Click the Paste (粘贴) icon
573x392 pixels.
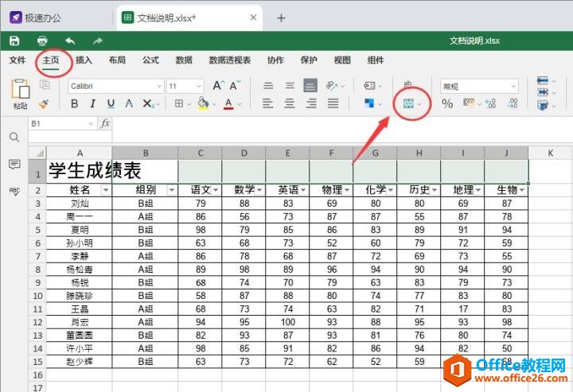[x=20, y=89]
